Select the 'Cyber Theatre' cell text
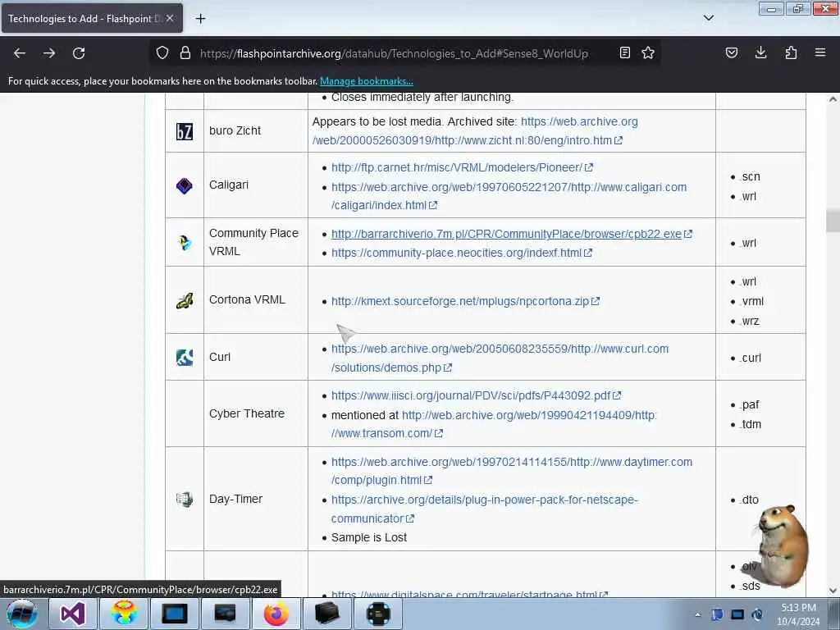This screenshot has height=630, width=840. point(246,413)
